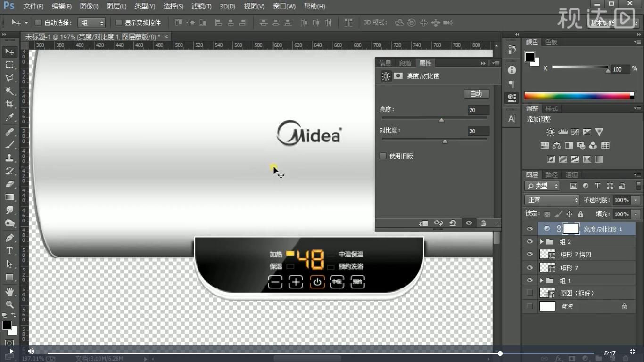The image size is (644, 362).
Task: Hide the 矩形 7 拷贝 layer
Action: pos(530,255)
